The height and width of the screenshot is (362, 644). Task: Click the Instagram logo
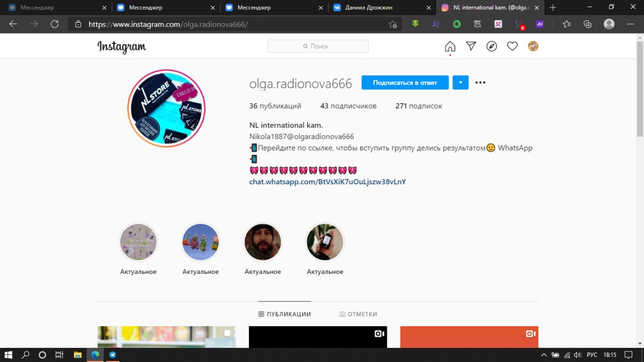coord(122,47)
